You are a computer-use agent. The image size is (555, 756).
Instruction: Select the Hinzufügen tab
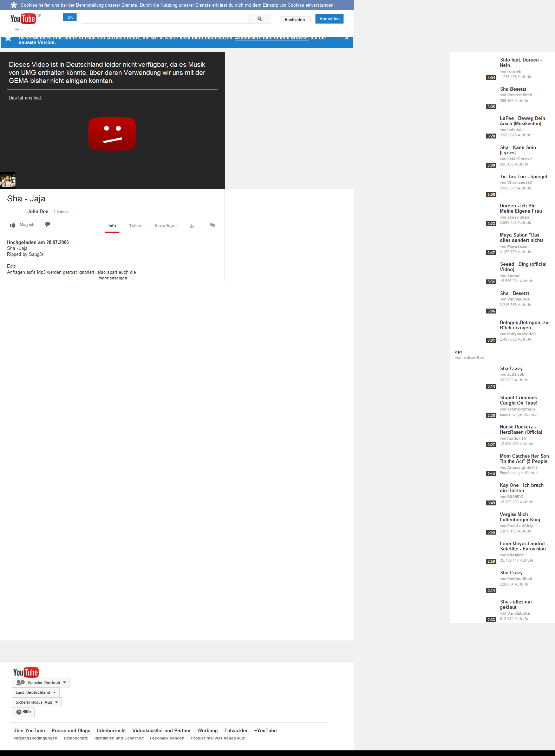pos(166,226)
